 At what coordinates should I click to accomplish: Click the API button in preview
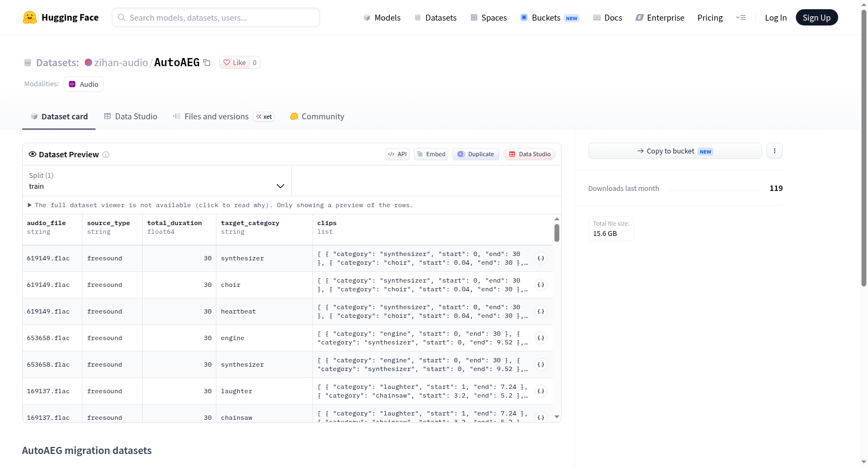pyautogui.click(x=397, y=154)
